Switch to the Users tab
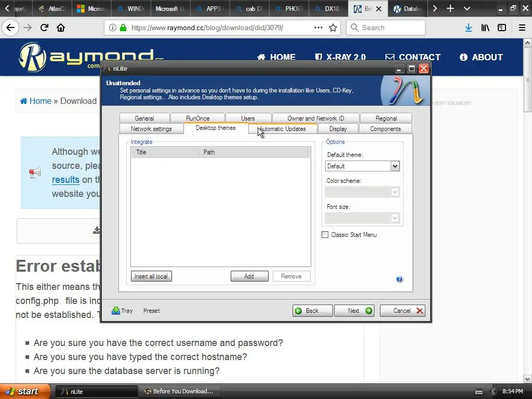 [248, 118]
